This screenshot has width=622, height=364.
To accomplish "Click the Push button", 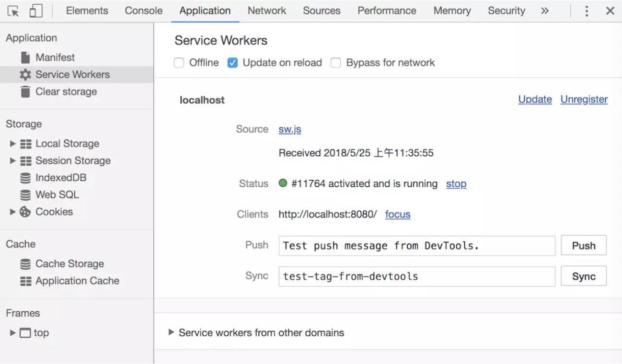I will coord(583,245).
